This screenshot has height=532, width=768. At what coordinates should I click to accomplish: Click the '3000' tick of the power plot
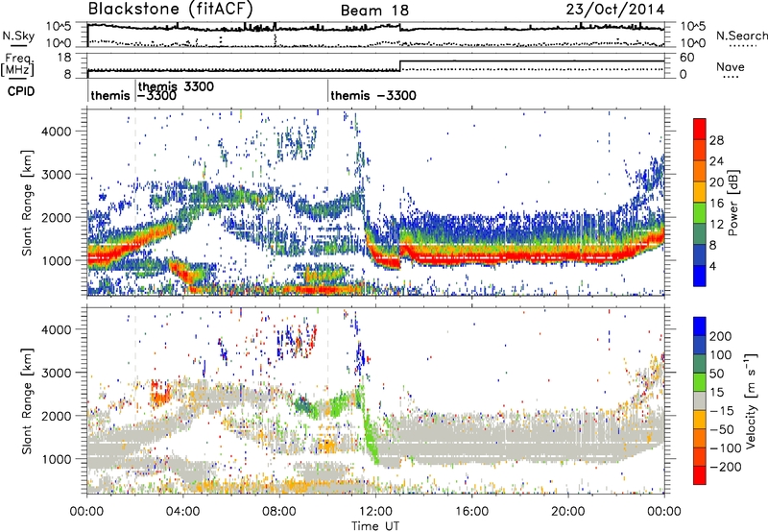[57, 175]
